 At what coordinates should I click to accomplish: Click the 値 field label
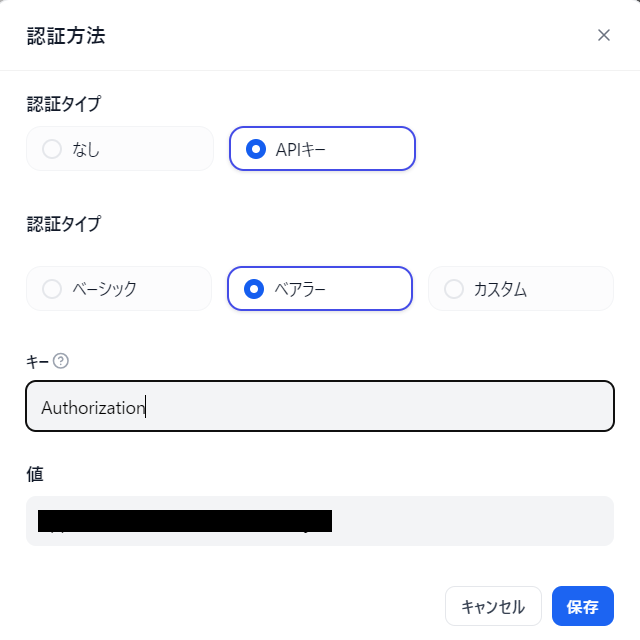tap(35, 474)
